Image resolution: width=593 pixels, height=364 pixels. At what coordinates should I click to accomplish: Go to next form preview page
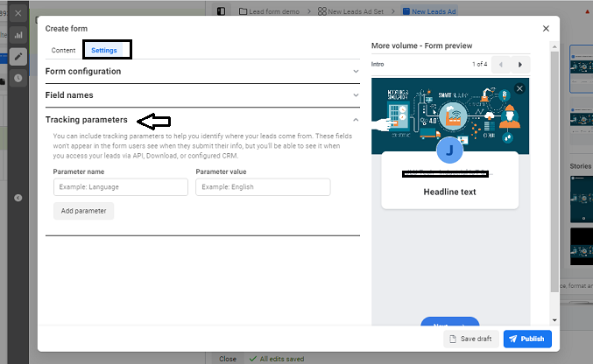point(520,64)
